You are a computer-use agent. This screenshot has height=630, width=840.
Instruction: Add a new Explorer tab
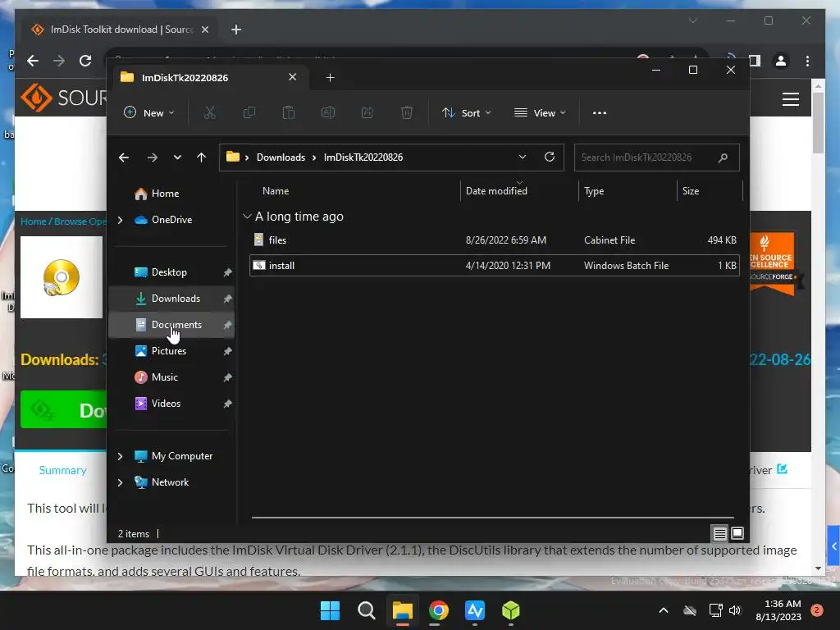[330, 78]
